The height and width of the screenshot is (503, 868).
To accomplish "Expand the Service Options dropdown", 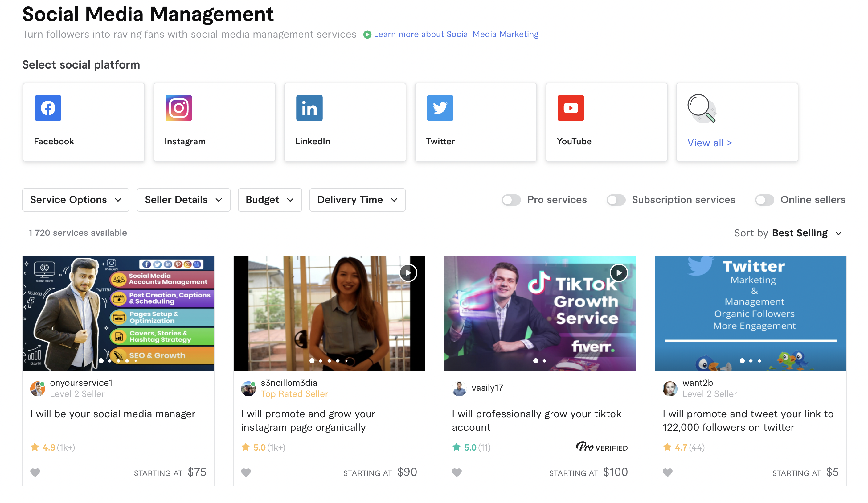I will click(76, 200).
